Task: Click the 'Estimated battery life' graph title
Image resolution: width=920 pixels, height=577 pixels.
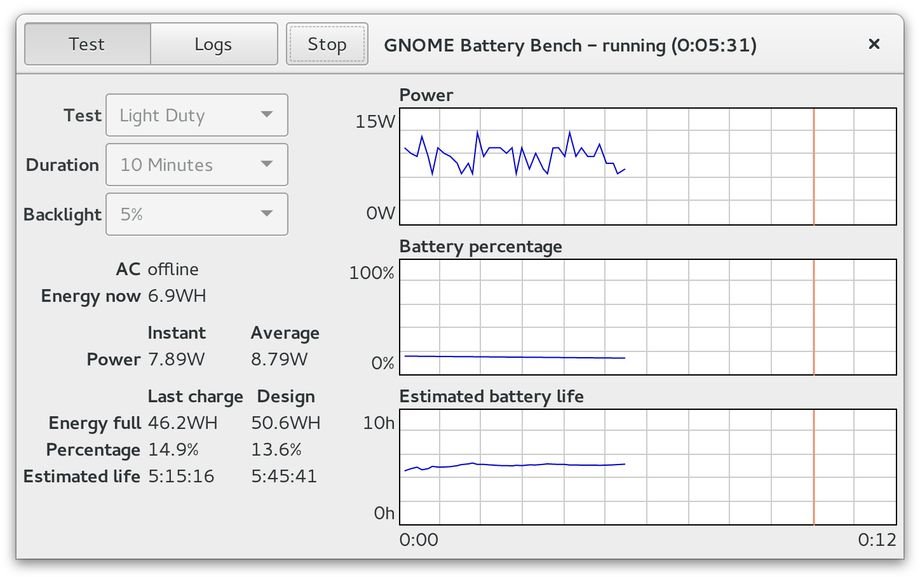Action: tap(492, 396)
